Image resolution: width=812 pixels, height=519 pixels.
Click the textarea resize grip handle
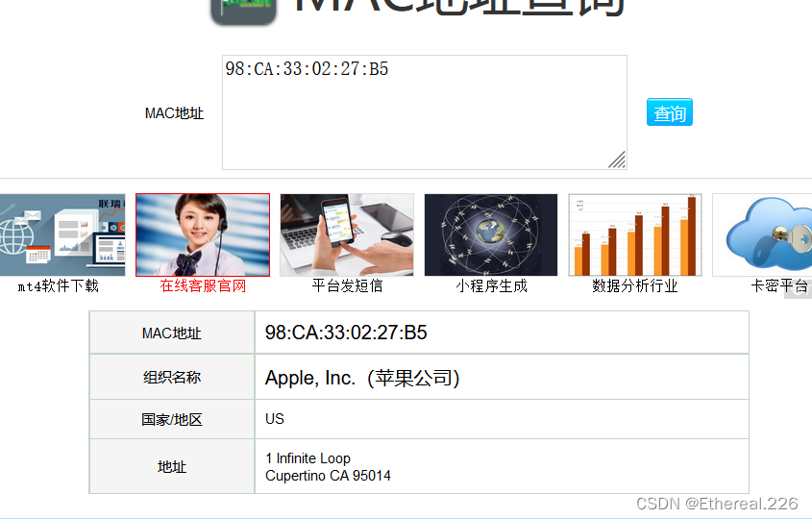click(x=617, y=160)
